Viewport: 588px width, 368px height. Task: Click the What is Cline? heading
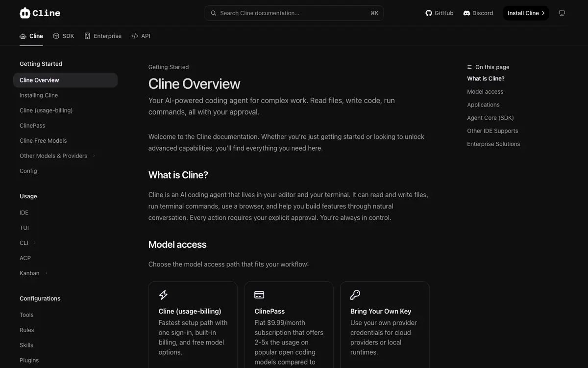[x=178, y=175]
